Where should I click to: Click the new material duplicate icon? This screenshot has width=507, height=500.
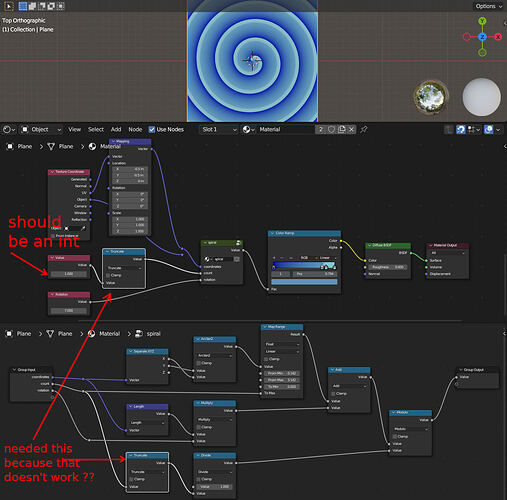pos(341,129)
